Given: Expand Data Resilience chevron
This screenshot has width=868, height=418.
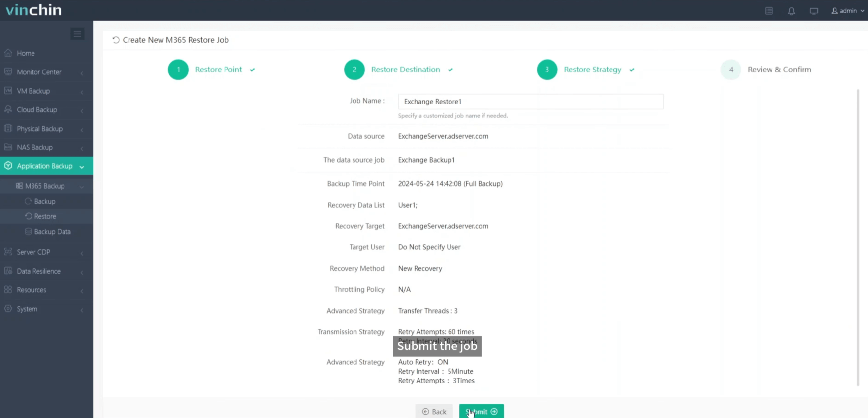Looking at the screenshot, I should pyautogui.click(x=82, y=272).
